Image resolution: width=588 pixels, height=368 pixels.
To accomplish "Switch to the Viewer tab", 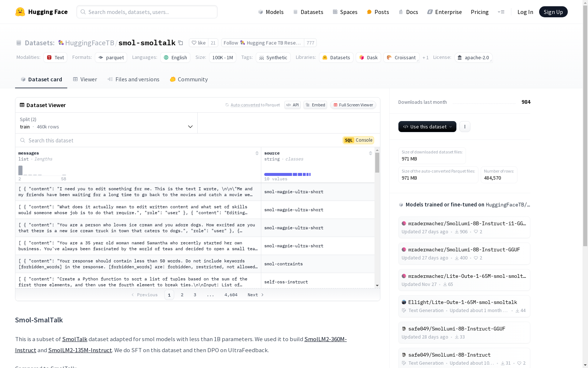I will click(85, 79).
